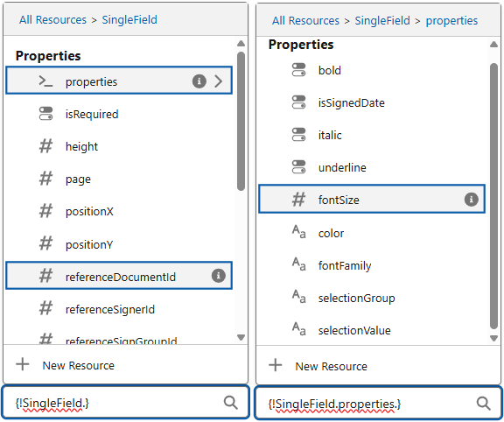
Task: Click down arrow of left list scrollbar
Action: [241, 337]
